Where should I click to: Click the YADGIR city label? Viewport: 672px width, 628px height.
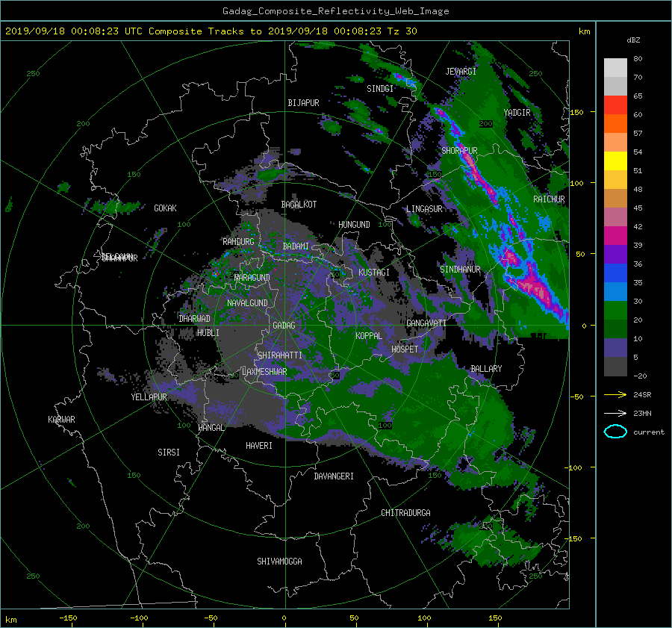[517, 113]
